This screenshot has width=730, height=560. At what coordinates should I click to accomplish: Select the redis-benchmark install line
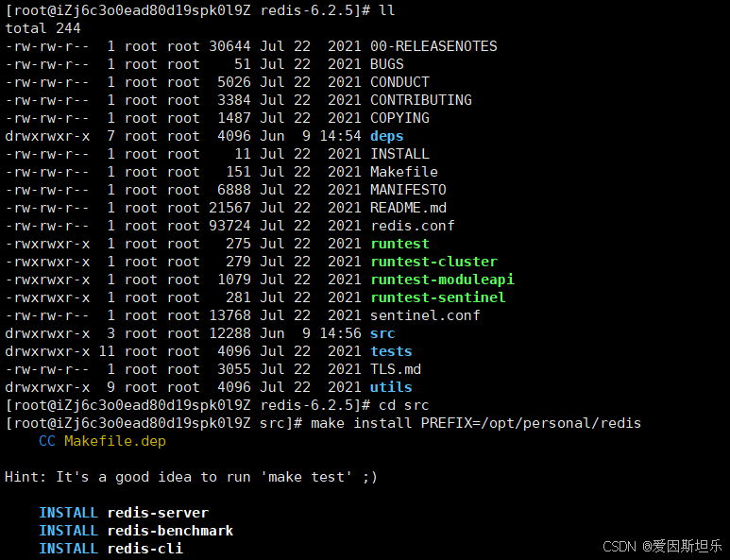(x=136, y=531)
